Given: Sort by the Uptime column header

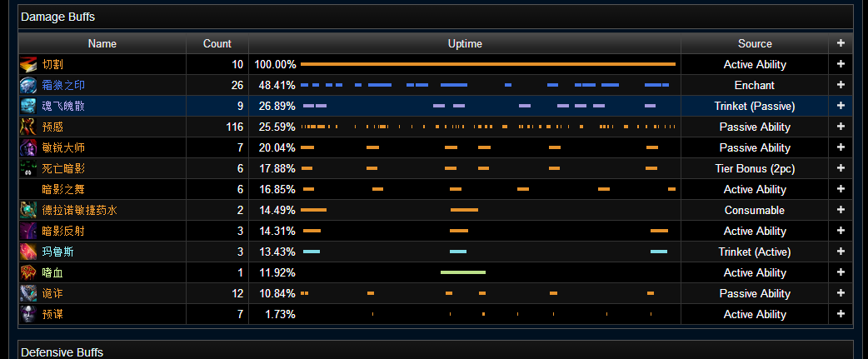Looking at the screenshot, I should [465, 43].
